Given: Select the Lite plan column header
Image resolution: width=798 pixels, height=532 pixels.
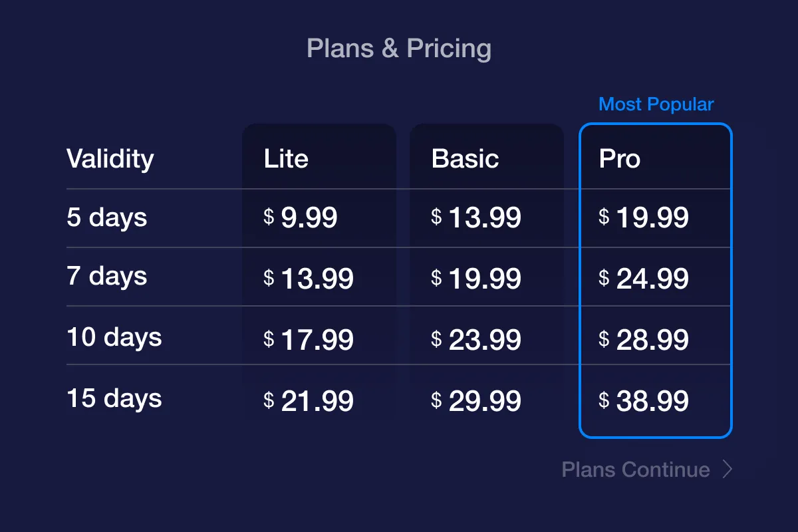Looking at the screenshot, I should coord(286,159).
